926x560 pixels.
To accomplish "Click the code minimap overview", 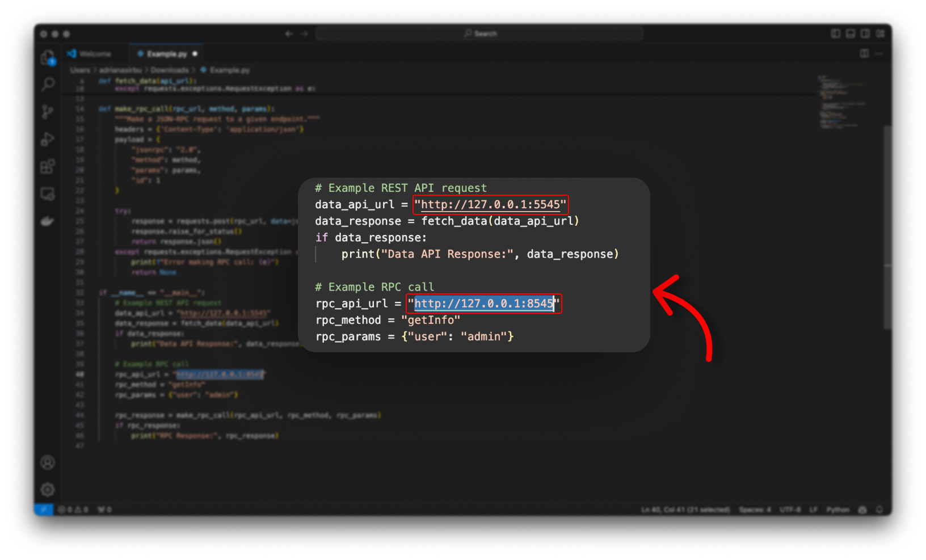I will pos(843,102).
